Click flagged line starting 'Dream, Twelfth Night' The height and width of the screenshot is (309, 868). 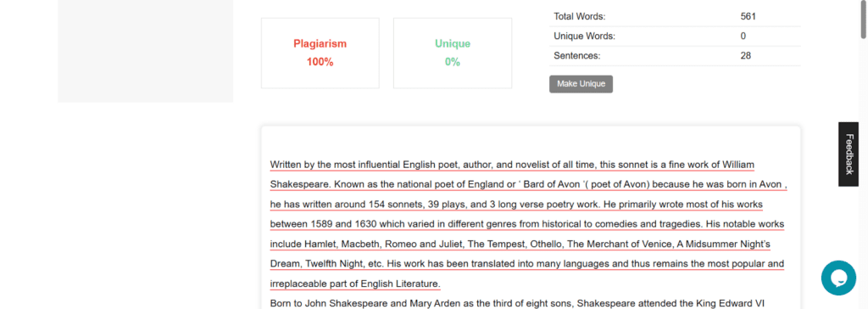[527, 263]
